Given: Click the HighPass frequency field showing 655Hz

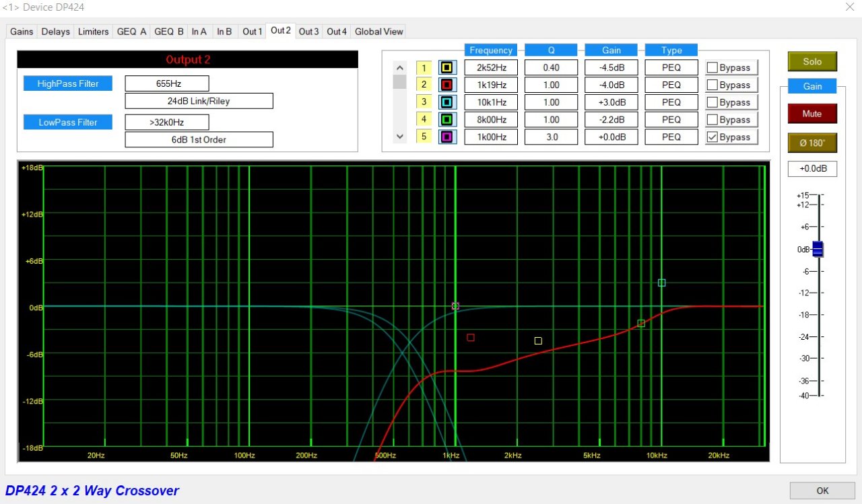Looking at the screenshot, I should (x=167, y=84).
